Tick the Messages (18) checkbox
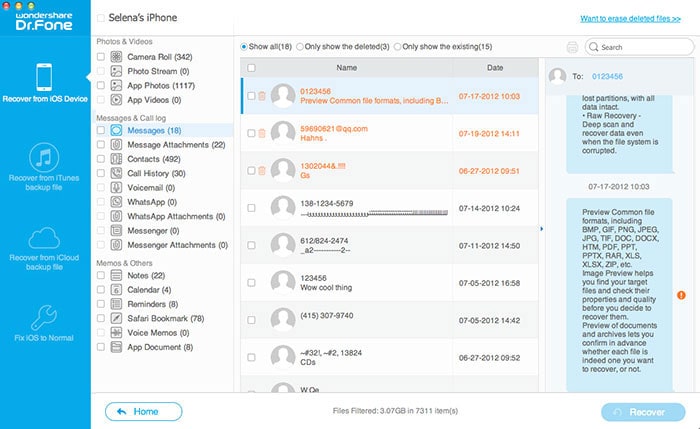 (x=101, y=130)
